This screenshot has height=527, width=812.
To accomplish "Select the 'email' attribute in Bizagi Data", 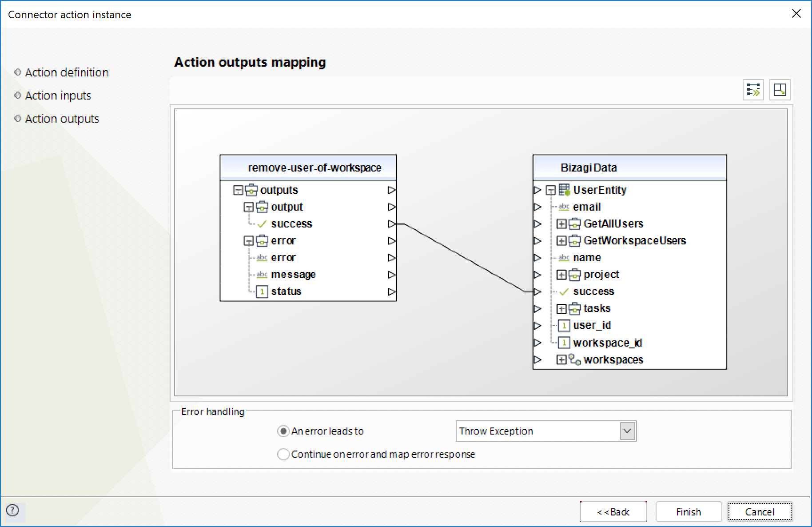I will 586,207.
